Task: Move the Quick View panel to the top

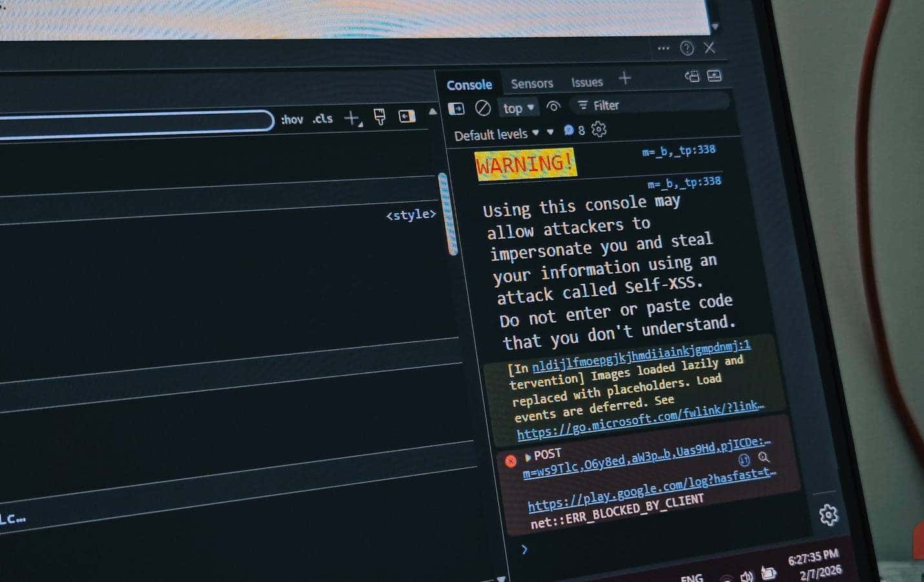Action: point(692,76)
